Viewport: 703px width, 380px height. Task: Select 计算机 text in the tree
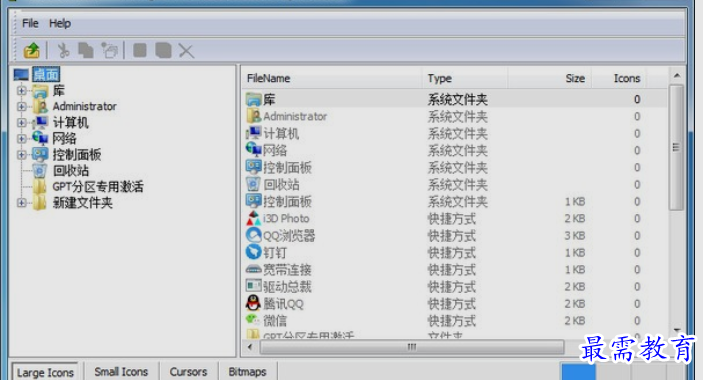71,122
